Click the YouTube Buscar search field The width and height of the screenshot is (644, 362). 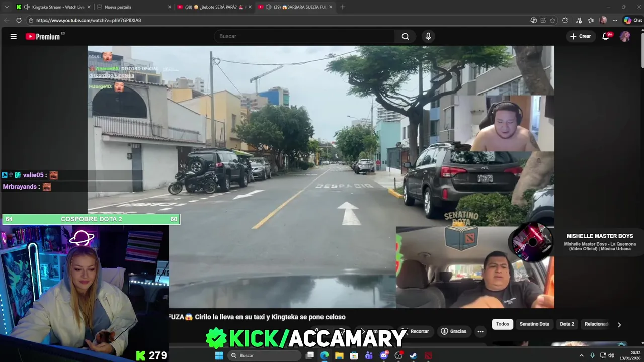pos(305,36)
